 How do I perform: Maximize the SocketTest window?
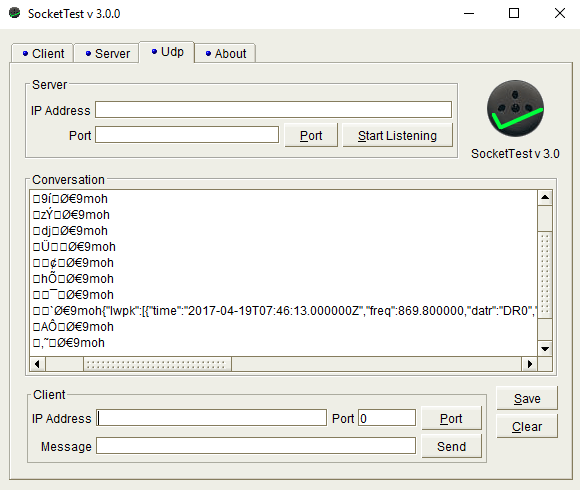(x=514, y=13)
